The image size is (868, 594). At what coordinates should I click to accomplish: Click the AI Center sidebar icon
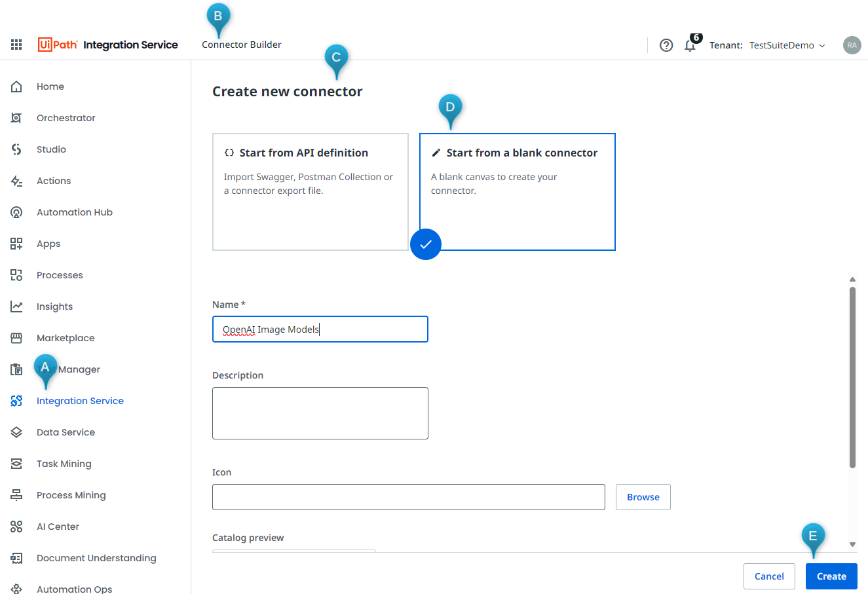tap(16, 527)
